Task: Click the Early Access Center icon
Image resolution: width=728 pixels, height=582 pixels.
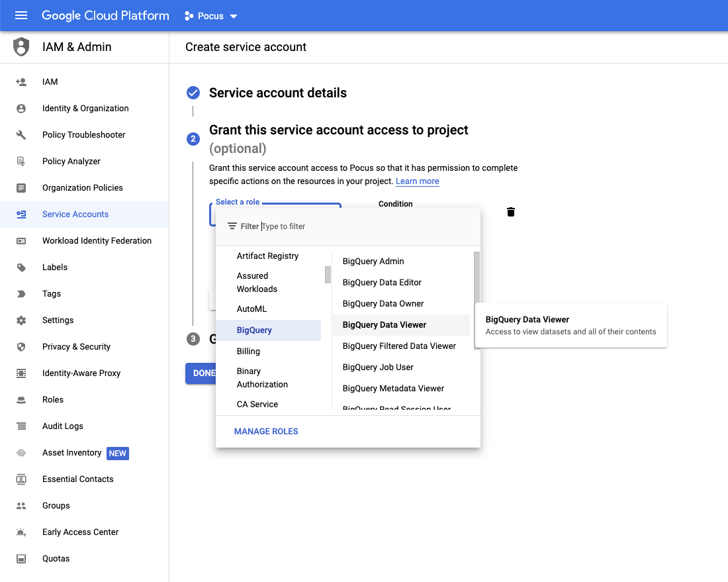Action: 21,532
